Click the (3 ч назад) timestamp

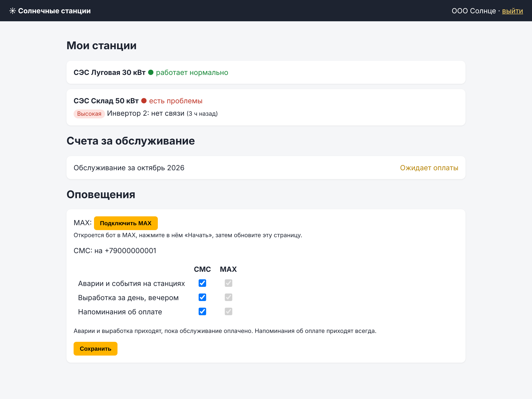point(202,113)
